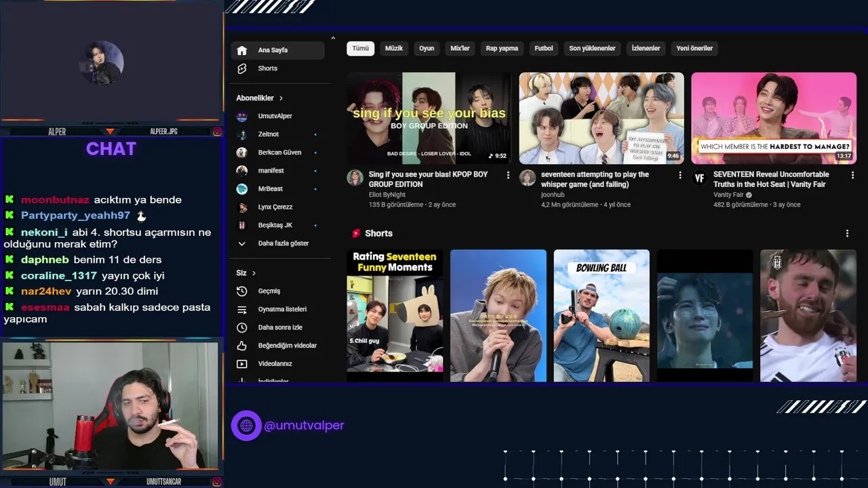
Task: Open options menu for Sing if you see your bias video
Action: click(x=508, y=175)
